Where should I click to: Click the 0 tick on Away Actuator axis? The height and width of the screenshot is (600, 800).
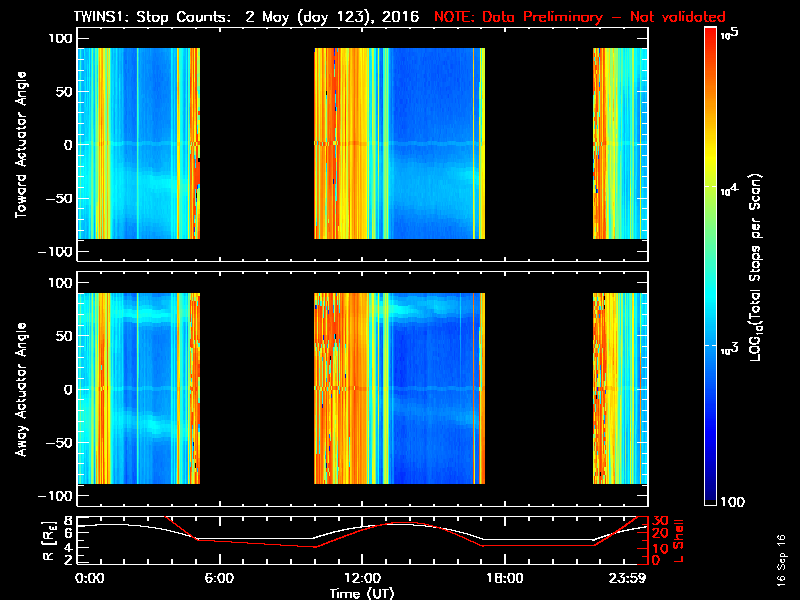pyautogui.click(x=68, y=390)
